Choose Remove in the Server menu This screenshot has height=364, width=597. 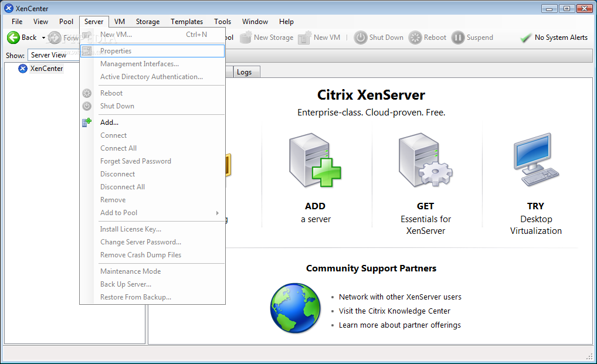[152, 200]
